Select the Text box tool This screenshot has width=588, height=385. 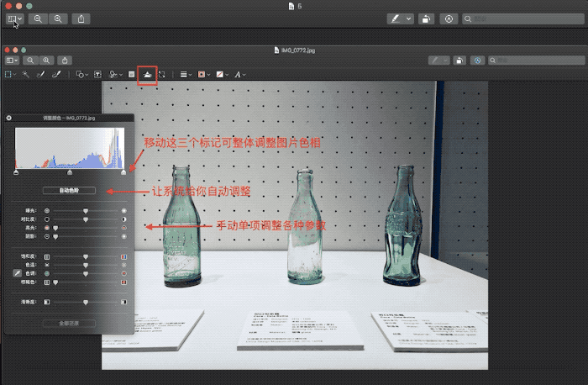coord(97,74)
